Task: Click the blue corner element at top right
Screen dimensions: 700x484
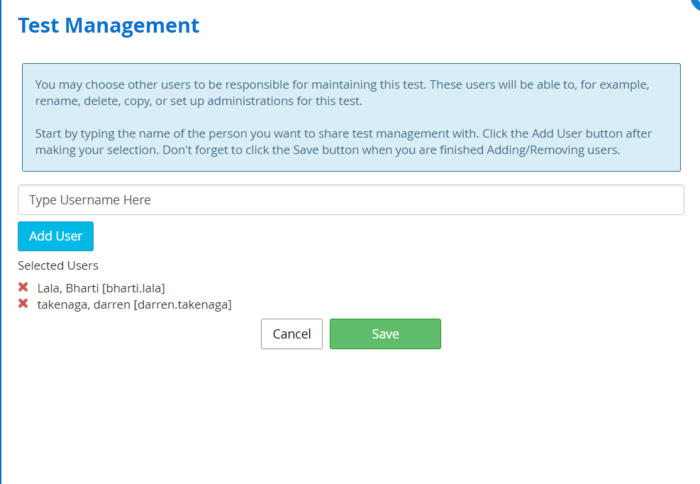Action: [695, 4]
